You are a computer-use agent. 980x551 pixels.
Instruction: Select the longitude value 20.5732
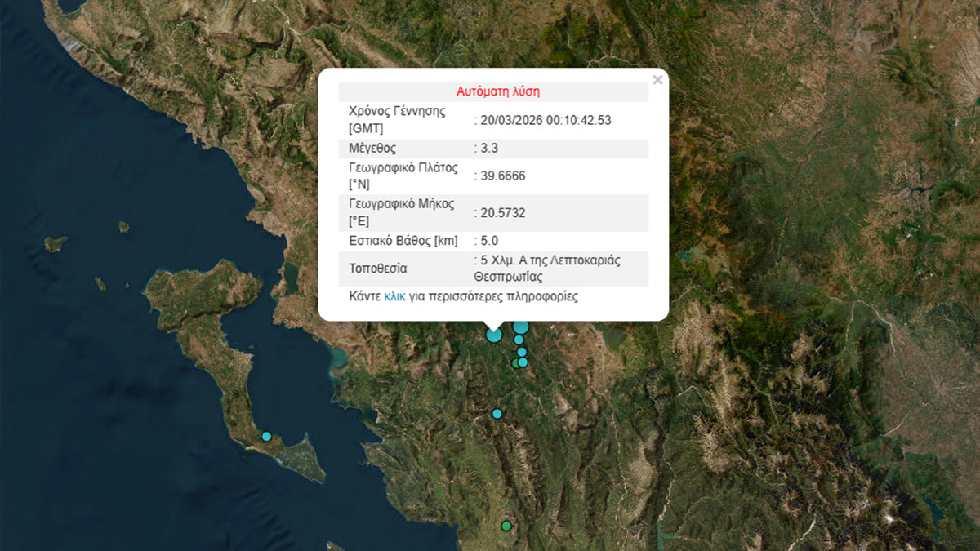coord(502,213)
